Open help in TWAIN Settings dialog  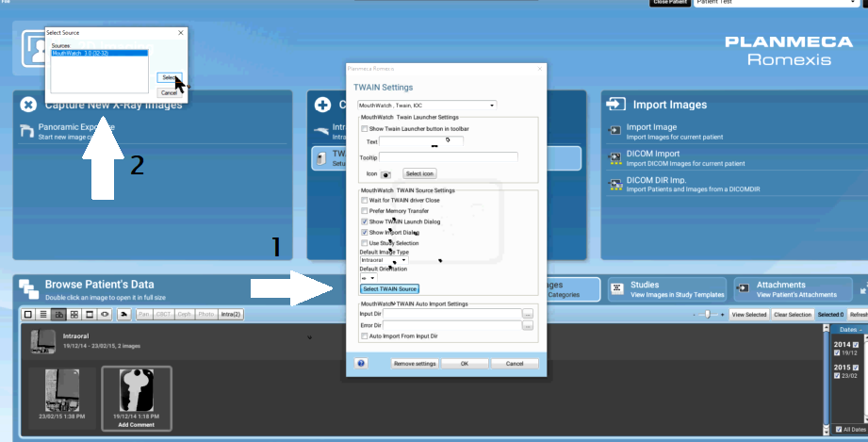tap(361, 364)
